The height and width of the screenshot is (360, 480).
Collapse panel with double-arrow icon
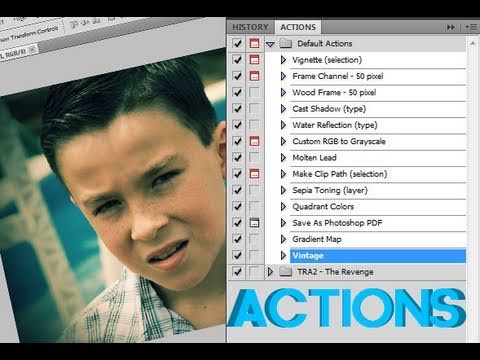pyautogui.click(x=451, y=27)
